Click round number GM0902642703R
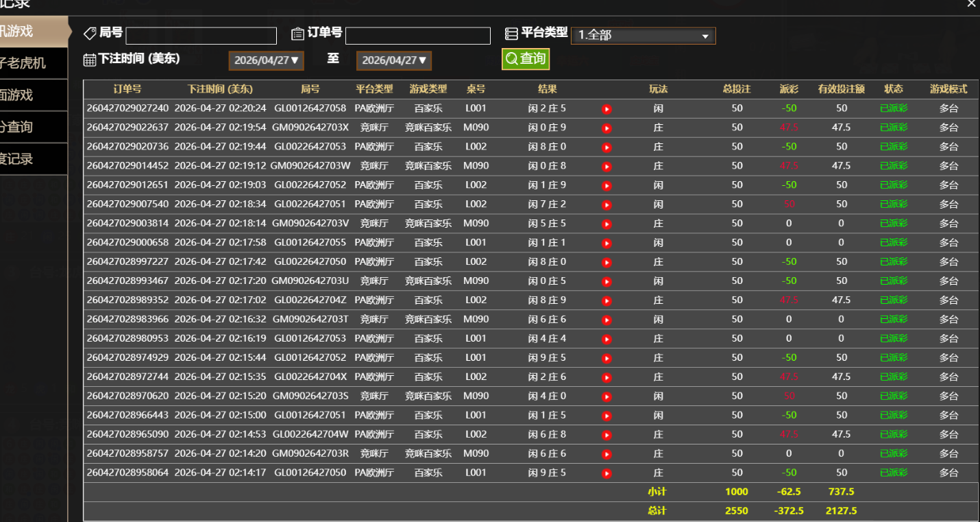This screenshot has width=980, height=522. (310, 454)
